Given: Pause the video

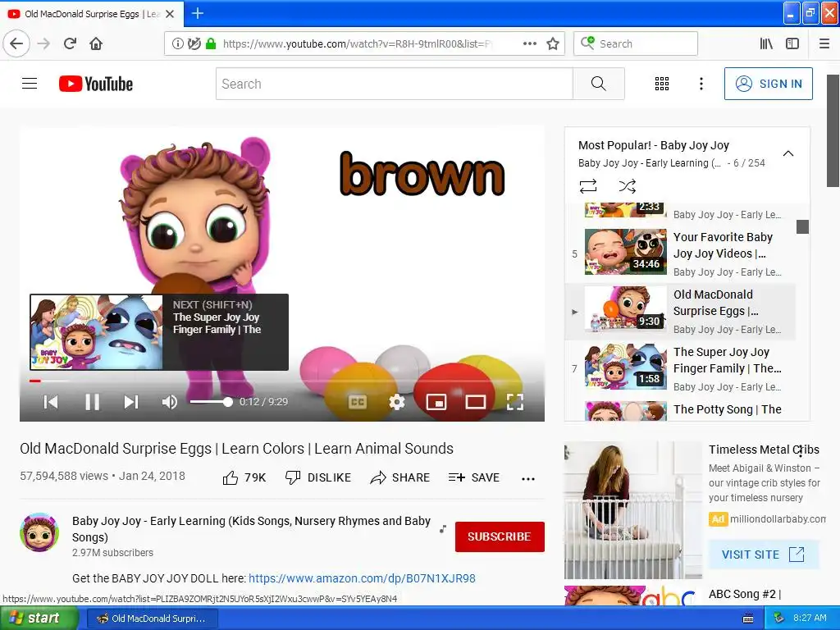Looking at the screenshot, I should click(92, 402).
